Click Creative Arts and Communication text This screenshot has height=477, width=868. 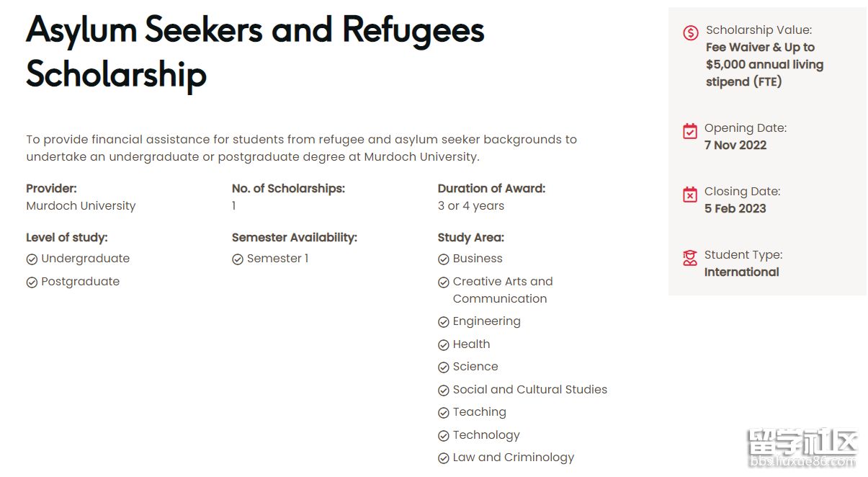(502, 290)
